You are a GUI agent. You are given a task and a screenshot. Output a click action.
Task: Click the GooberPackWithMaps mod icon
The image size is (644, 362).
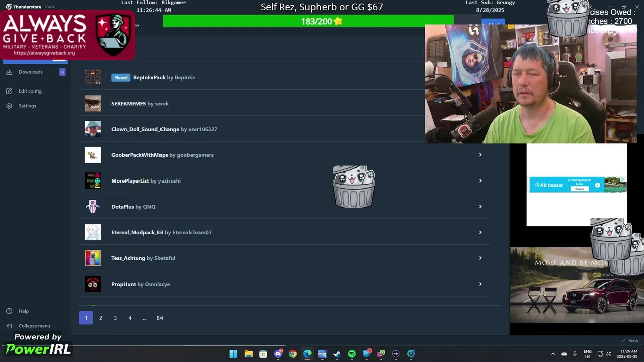tap(93, 155)
